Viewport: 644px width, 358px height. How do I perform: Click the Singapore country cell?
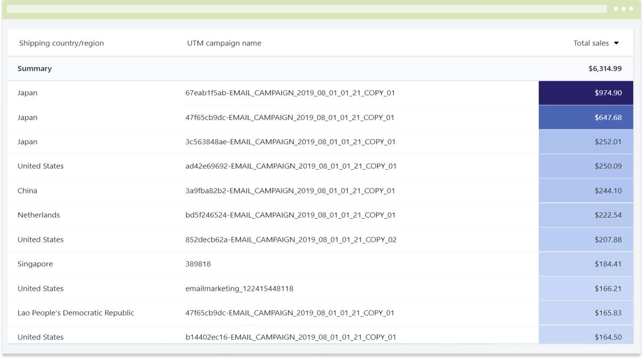tap(35, 264)
